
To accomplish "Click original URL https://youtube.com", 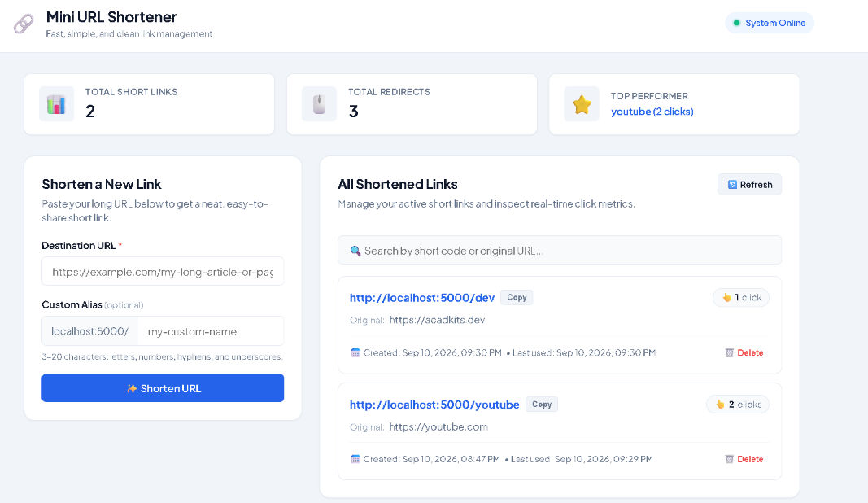I will click(438, 426).
